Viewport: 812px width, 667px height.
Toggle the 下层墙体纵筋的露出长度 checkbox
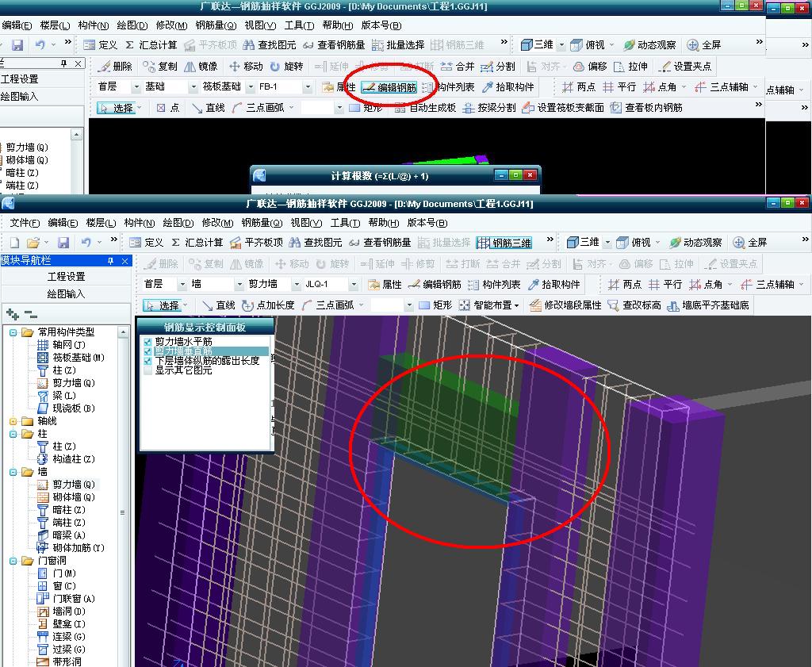click(147, 361)
